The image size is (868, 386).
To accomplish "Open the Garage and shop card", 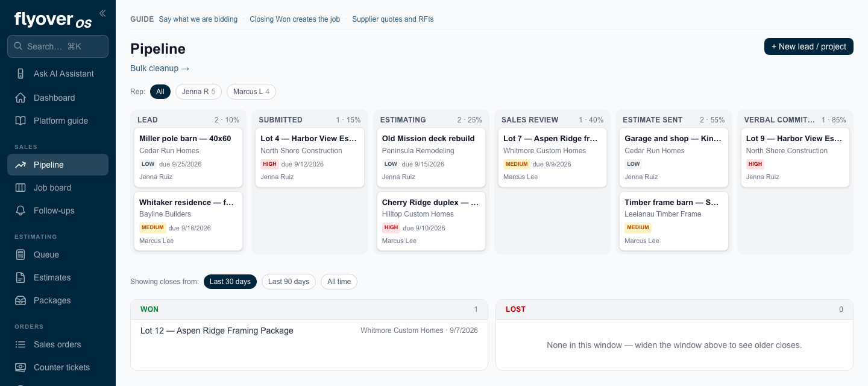I will click(674, 157).
